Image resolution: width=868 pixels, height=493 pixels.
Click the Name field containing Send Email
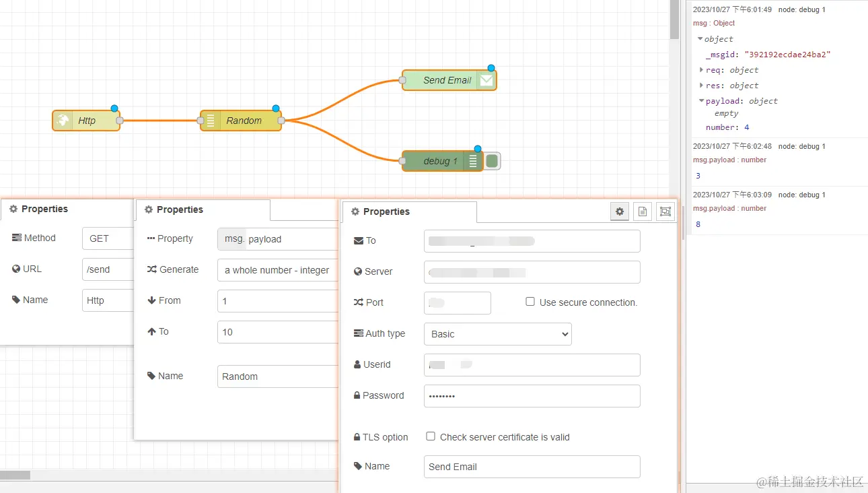point(532,467)
